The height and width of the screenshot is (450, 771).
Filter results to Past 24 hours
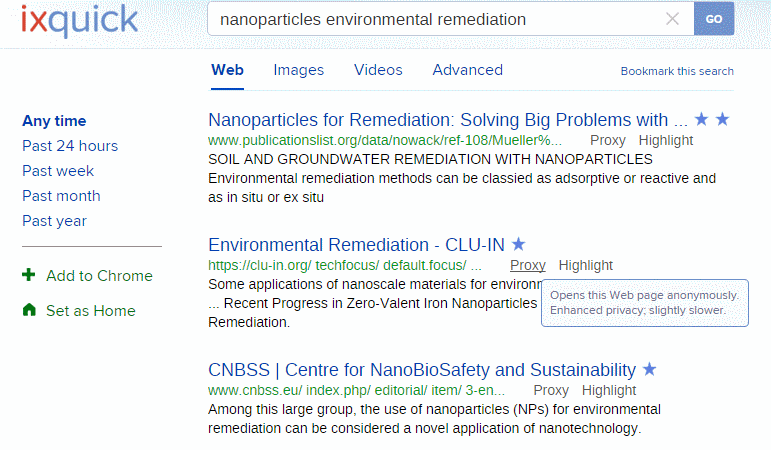pos(70,146)
